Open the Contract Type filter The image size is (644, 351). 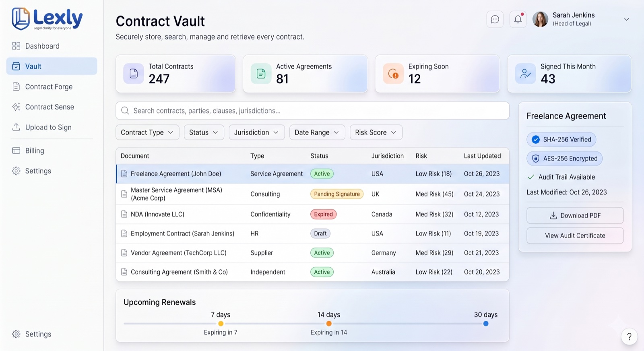147,132
